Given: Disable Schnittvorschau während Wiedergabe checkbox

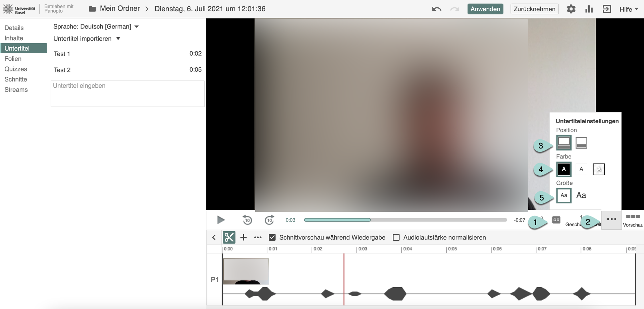Looking at the screenshot, I should (x=272, y=237).
